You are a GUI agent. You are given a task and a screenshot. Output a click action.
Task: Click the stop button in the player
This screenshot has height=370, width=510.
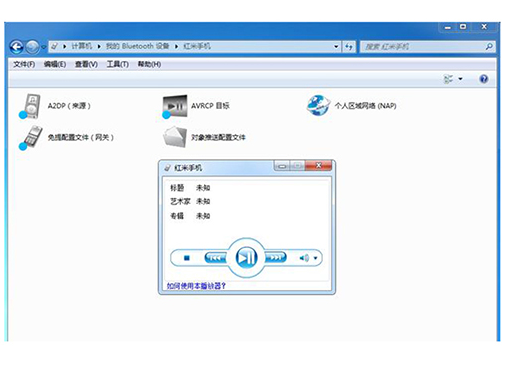pyautogui.click(x=187, y=258)
